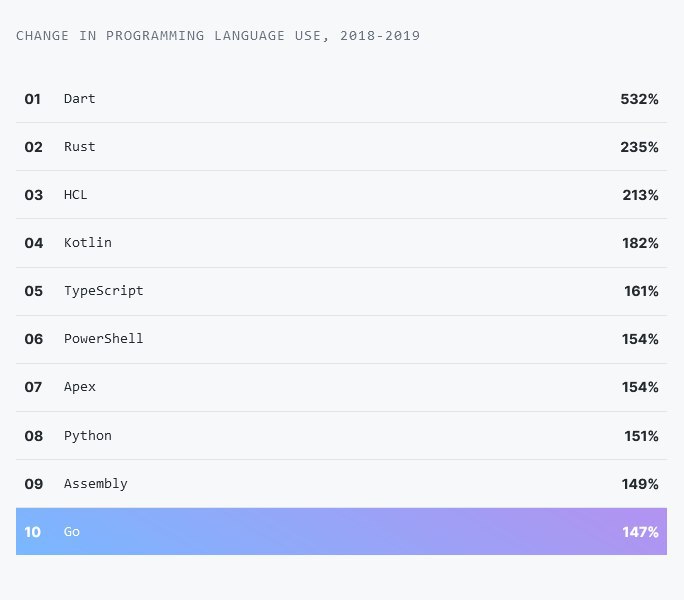Image resolution: width=684 pixels, height=600 pixels.
Task: Select the Rust language label
Action: pos(80,146)
